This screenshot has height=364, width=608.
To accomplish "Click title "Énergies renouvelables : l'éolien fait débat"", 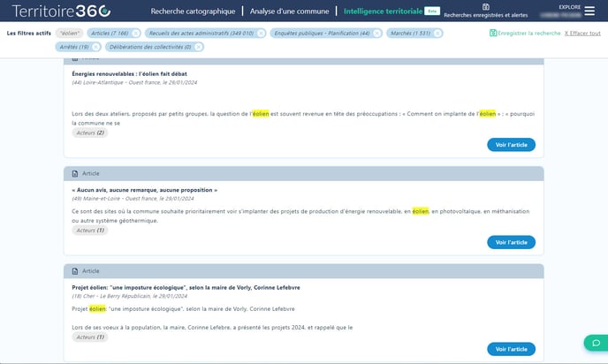I will click(x=129, y=73).
